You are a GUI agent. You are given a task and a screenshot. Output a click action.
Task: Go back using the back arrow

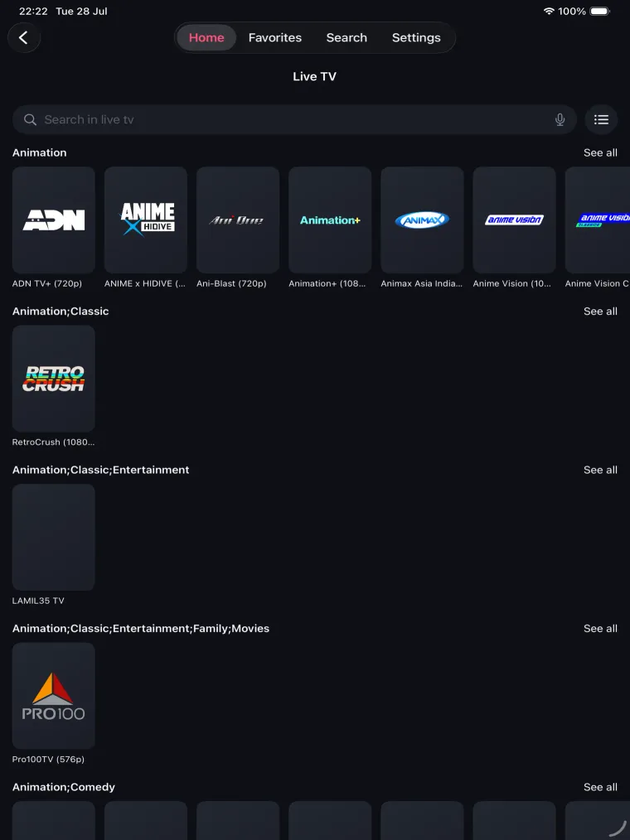(23, 37)
